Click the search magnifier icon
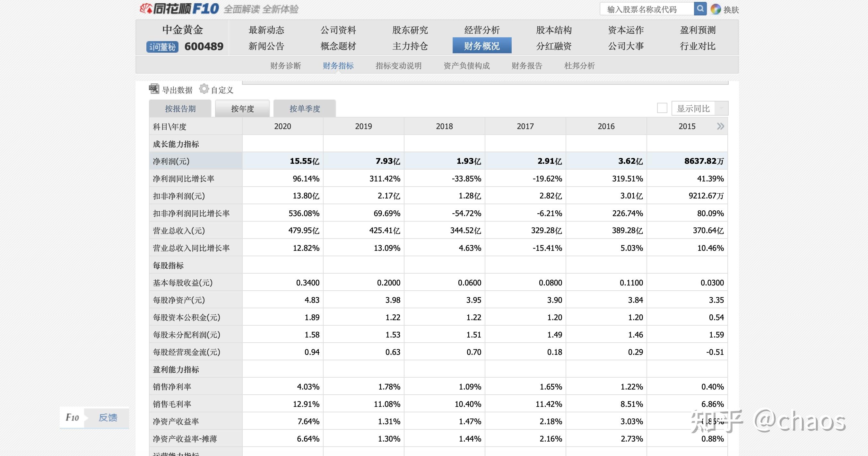This screenshot has width=868, height=456. coord(700,9)
